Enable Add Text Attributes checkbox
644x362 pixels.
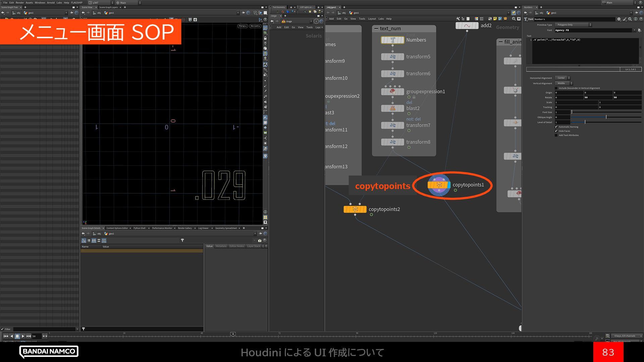tap(556, 135)
